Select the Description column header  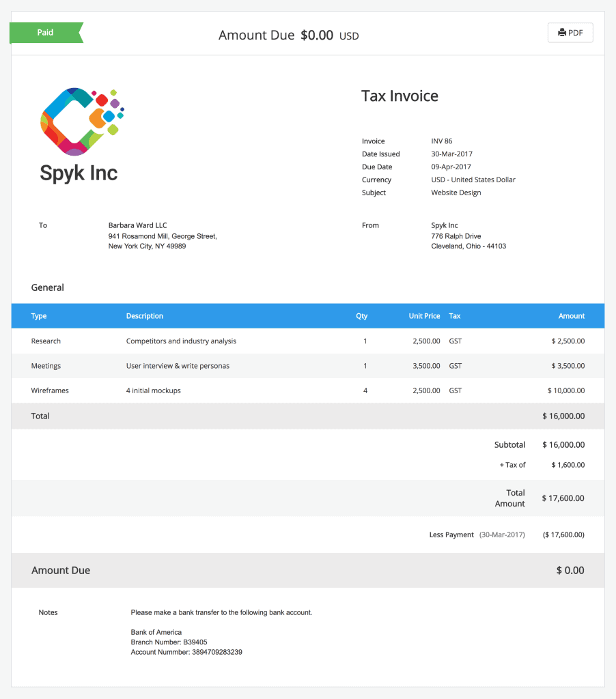(x=145, y=316)
